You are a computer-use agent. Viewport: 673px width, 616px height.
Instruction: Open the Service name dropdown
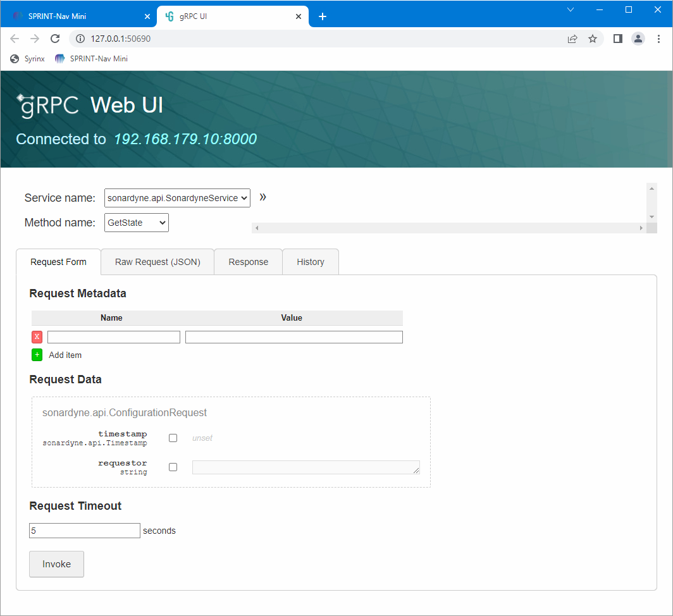tap(177, 198)
